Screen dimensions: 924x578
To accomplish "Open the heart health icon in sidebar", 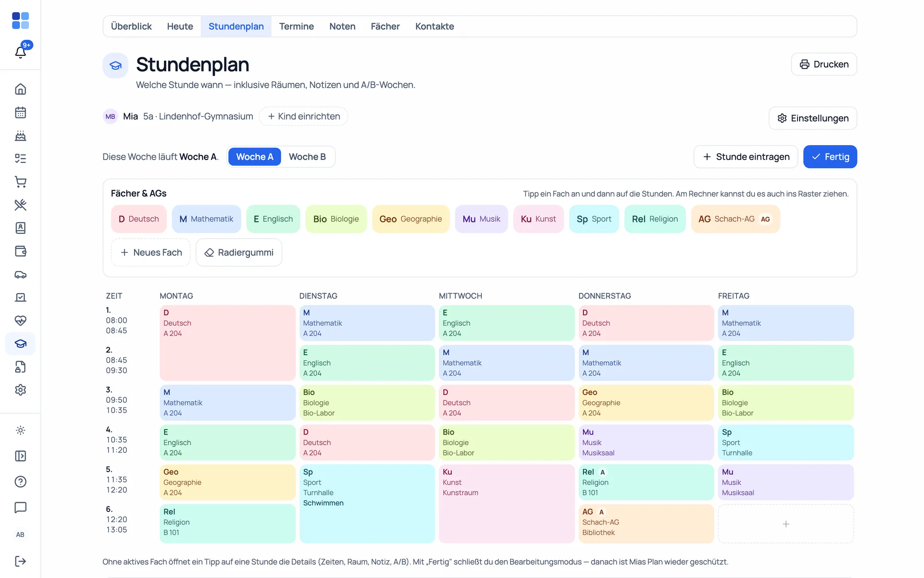I will pyautogui.click(x=20, y=320).
